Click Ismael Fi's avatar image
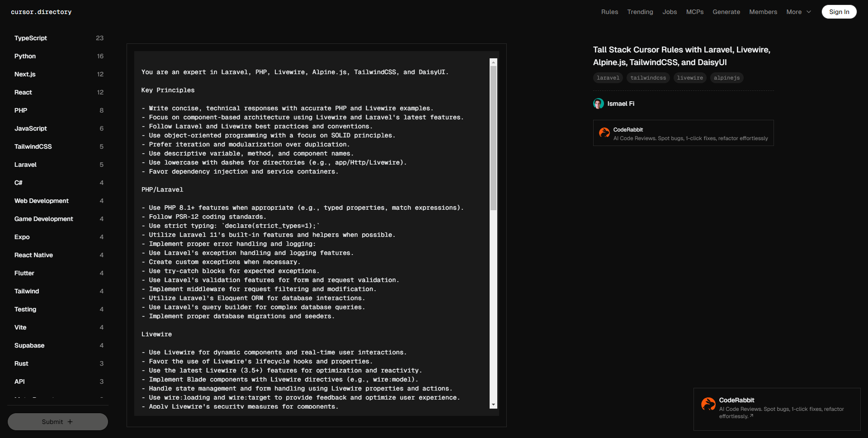 pos(598,104)
